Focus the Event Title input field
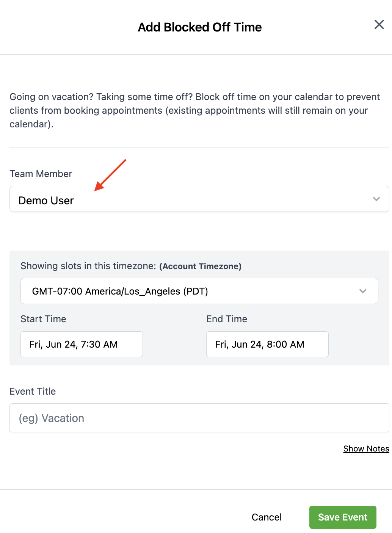This screenshot has height=533, width=392. (199, 418)
